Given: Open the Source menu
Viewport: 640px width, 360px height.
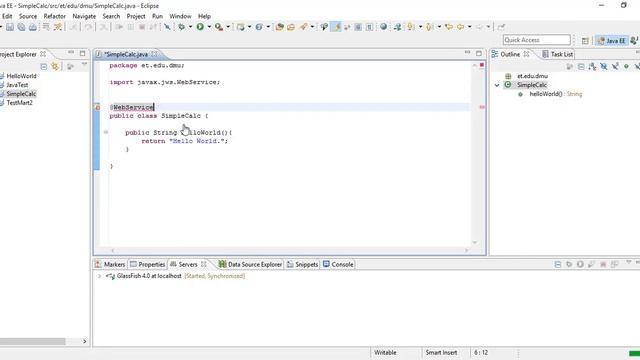Looking at the screenshot, I should click(28, 16).
